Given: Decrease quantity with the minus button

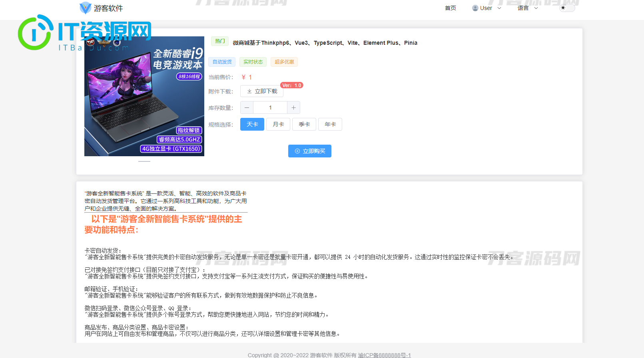Looking at the screenshot, I should pyautogui.click(x=247, y=107).
